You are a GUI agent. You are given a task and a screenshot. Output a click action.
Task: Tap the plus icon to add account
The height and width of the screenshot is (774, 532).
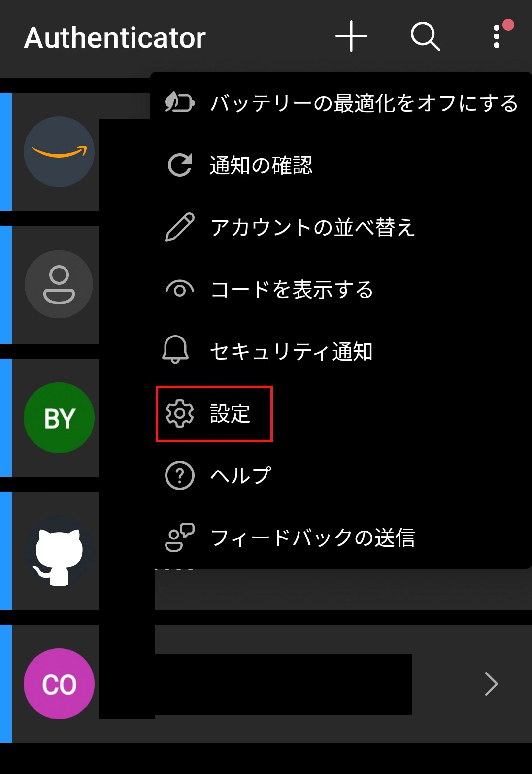[351, 36]
